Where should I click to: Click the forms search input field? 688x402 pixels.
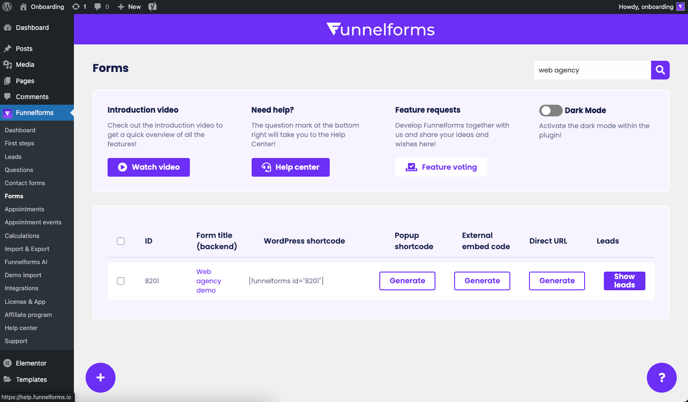[592, 70]
